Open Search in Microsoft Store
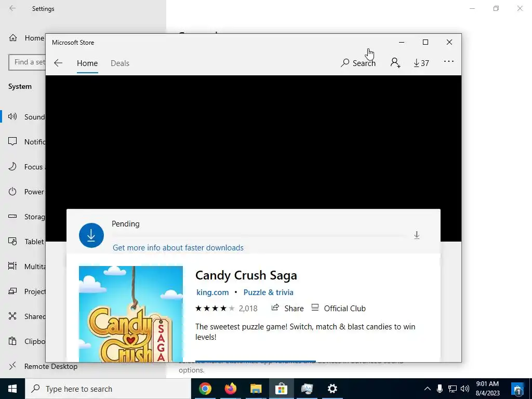532x399 pixels. [x=358, y=63]
